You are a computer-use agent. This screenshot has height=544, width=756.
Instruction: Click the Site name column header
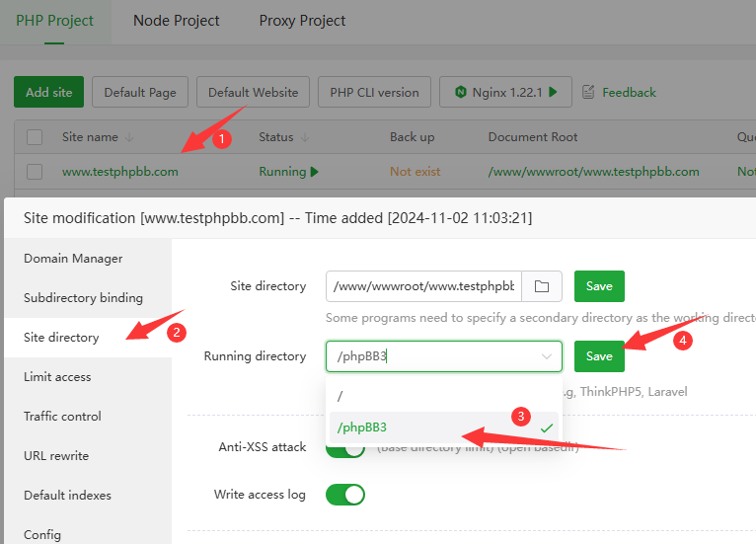click(x=90, y=137)
